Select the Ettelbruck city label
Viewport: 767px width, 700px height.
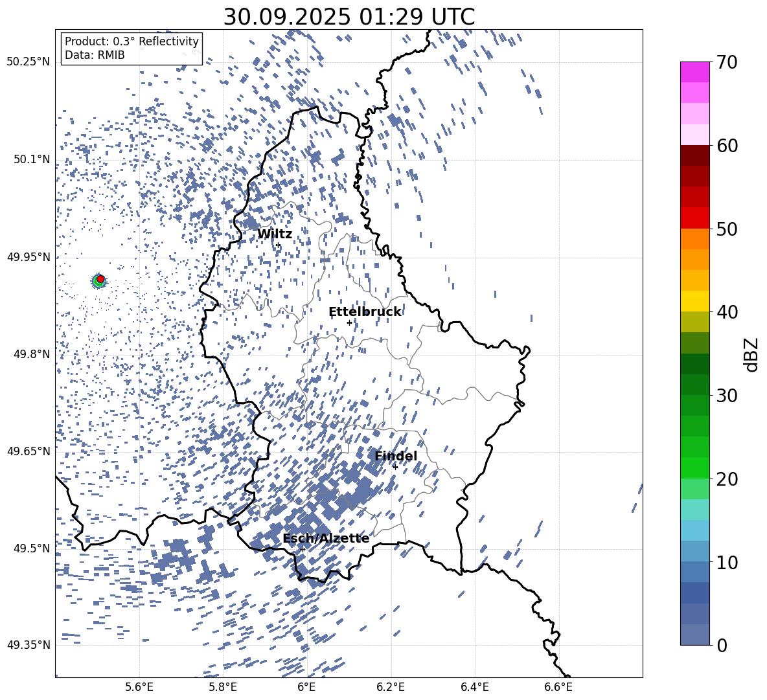coord(365,312)
